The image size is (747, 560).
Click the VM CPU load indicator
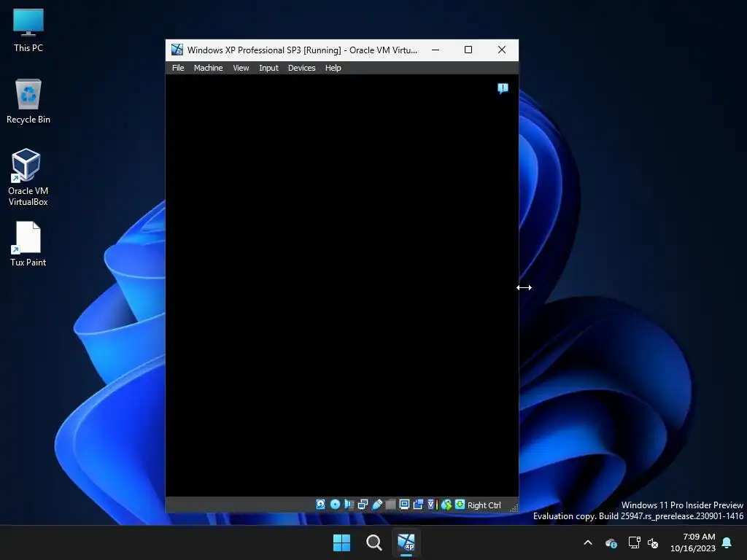[x=433, y=505]
